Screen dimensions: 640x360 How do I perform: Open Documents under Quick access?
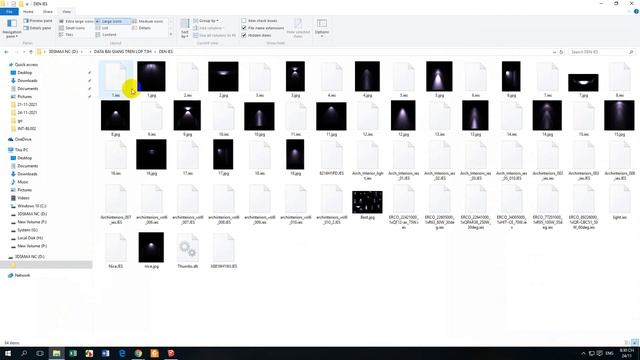[x=27, y=89]
